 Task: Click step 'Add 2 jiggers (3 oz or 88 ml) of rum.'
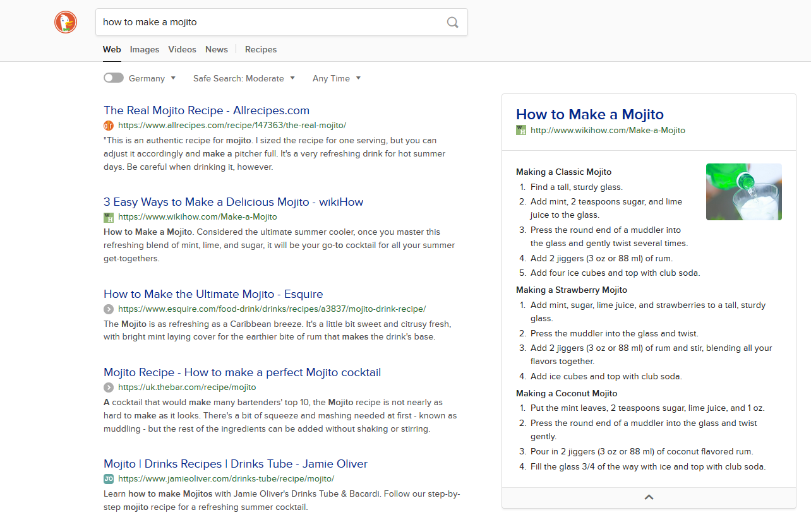coord(601,257)
